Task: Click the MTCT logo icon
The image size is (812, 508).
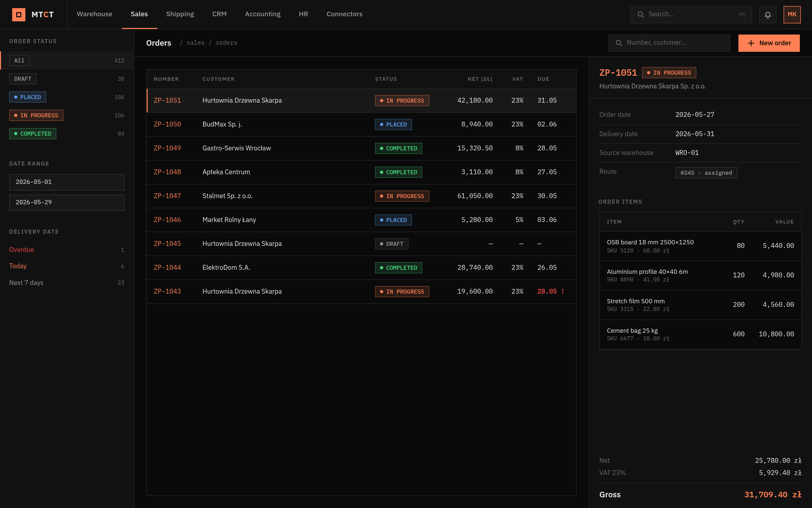Action: tap(19, 14)
